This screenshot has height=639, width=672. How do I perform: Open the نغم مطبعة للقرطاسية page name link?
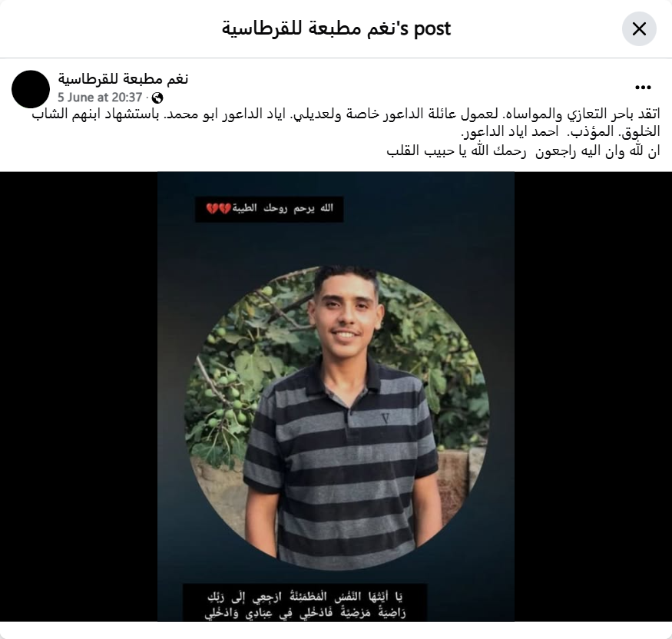click(x=123, y=79)
